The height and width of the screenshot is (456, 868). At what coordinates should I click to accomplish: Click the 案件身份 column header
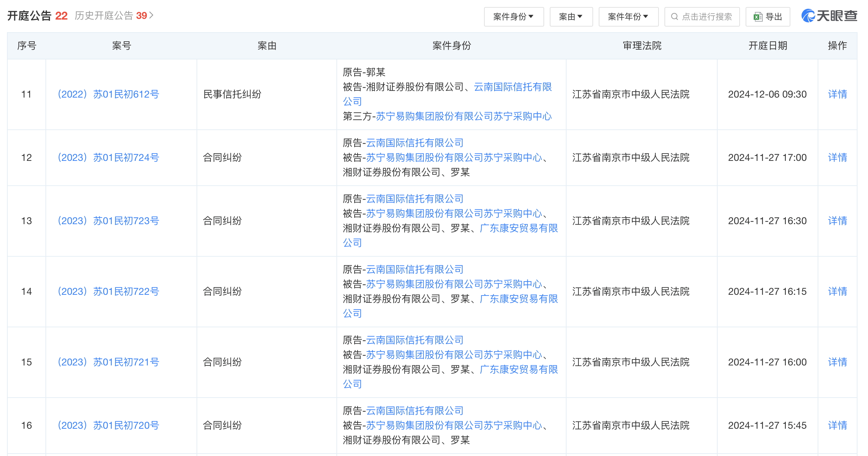coord(451,45)
